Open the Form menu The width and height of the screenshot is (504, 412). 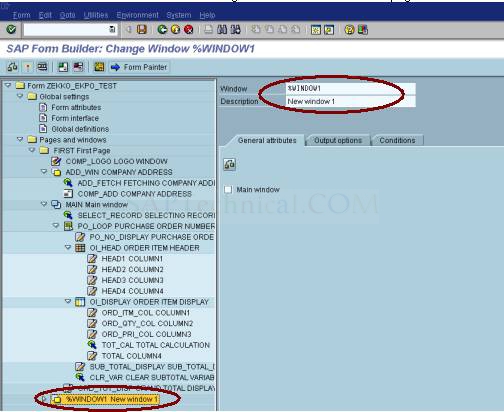tap(21, 15)
